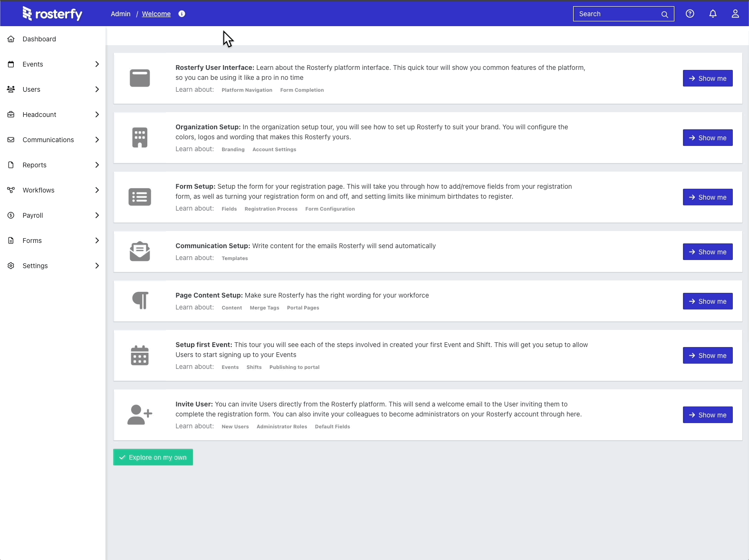Expand the Headcount menu chevron
The width and height of the screenshot is (749, 560).
[97, 115]
